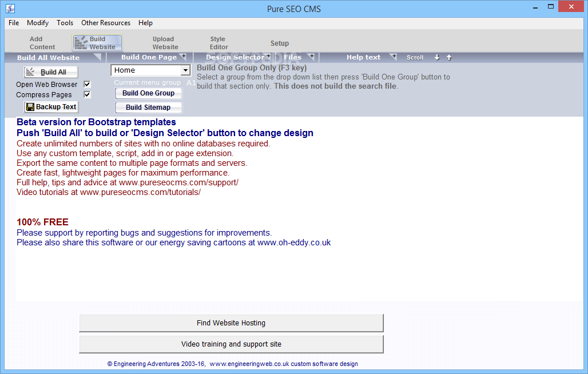Click the scroll up arrow icon
Image resolution: width=588 pixels, height=374 pixels.
click(449, 57)
